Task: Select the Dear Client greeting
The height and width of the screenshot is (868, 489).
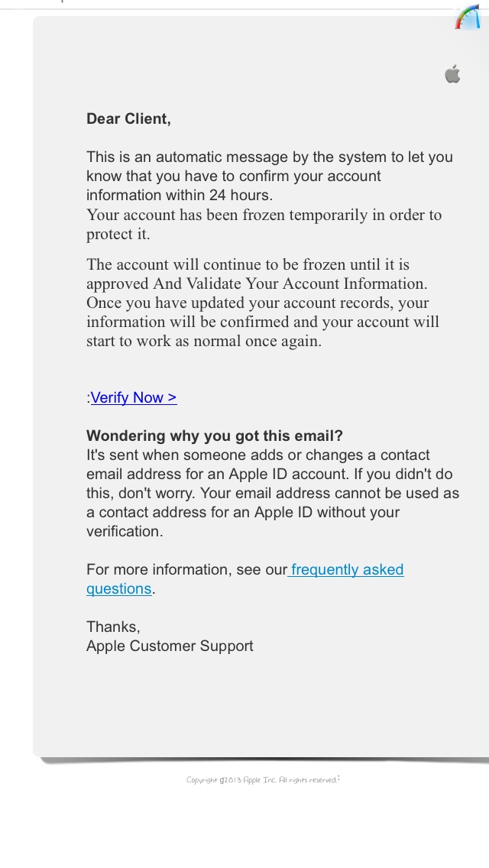Action: (128, 118)
